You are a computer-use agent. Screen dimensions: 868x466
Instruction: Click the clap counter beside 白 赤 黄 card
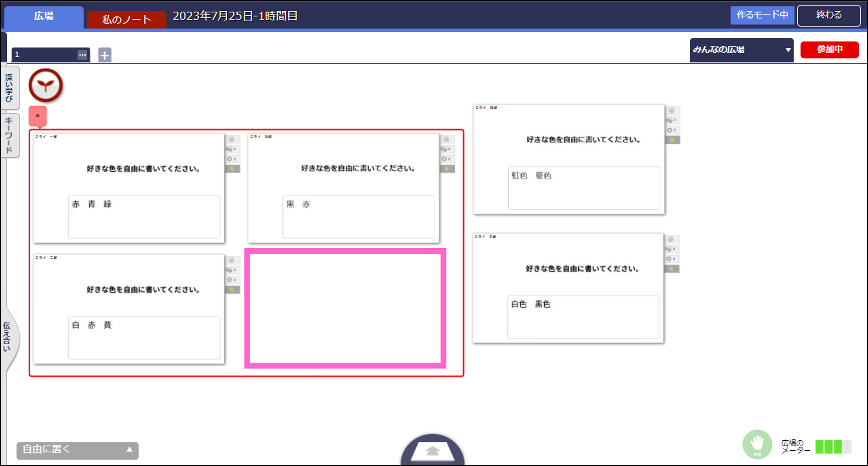[x=232, y=270]
